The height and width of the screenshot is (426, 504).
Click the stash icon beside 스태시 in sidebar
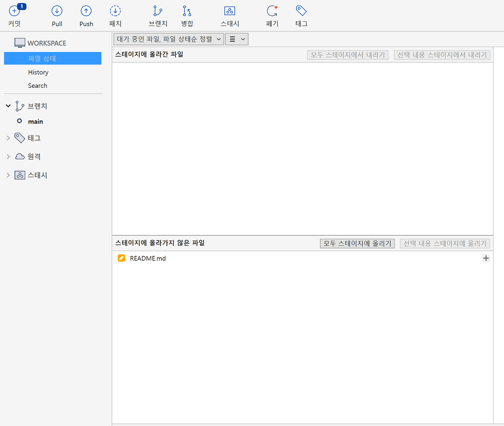20,175
